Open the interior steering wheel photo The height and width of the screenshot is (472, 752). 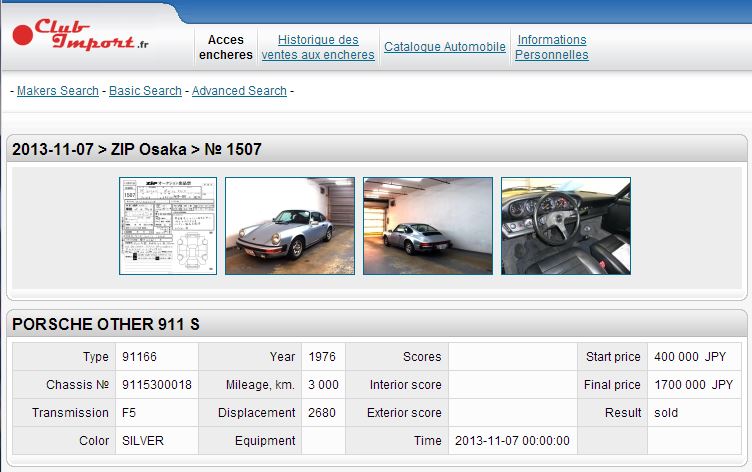click(566, 226)
